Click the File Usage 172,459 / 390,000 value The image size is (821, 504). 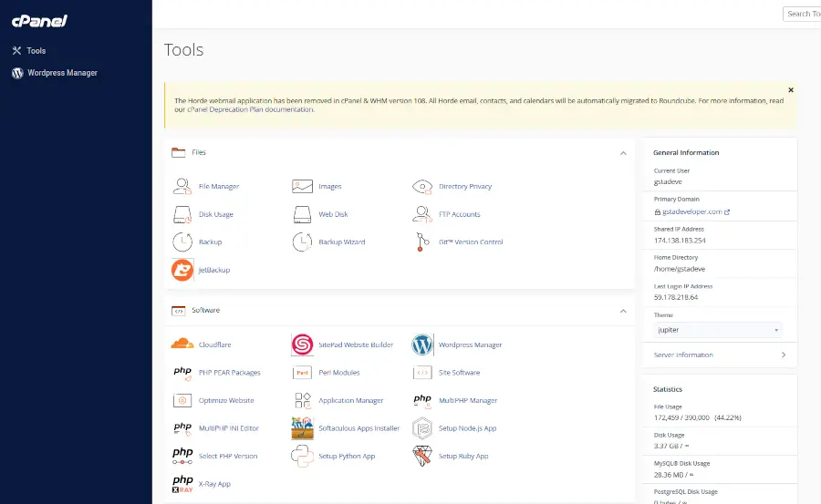coord(698,417)
